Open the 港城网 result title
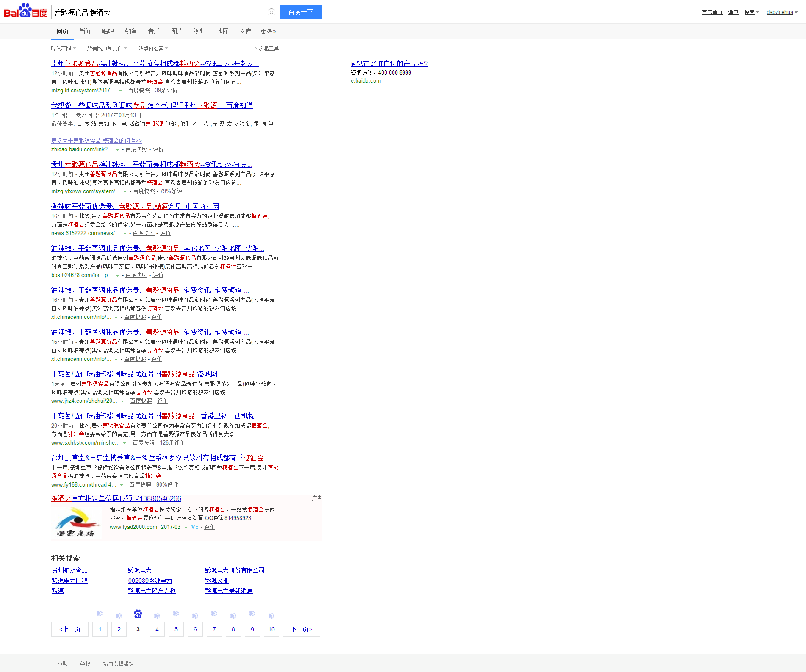 pos(134,374)
